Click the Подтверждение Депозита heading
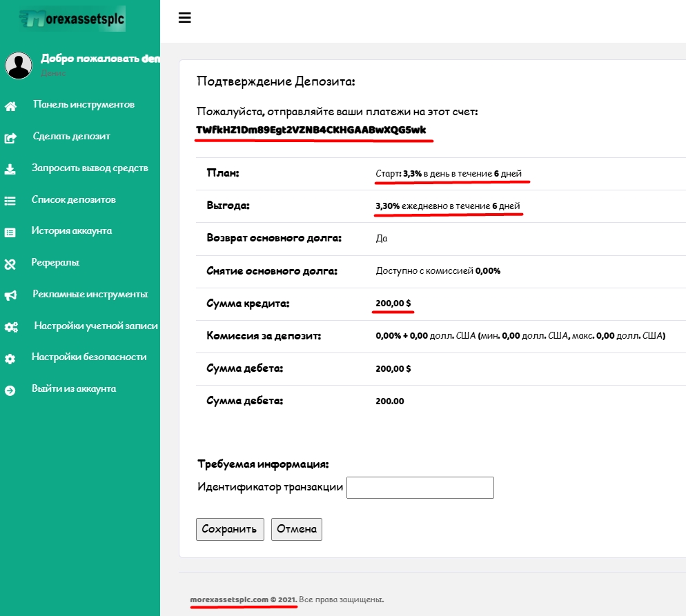The width and height of the screenshot is (686, 616). 275,81
